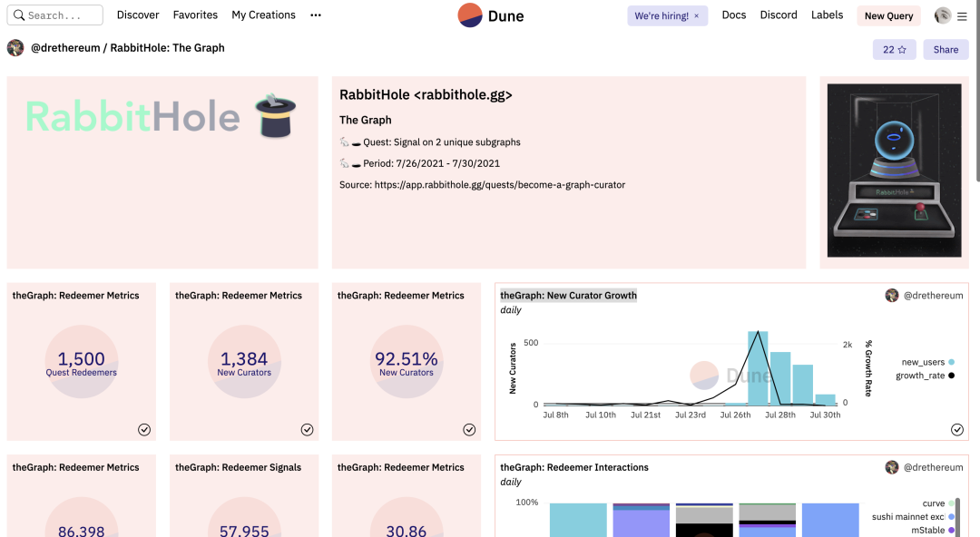Click the verified checkmark on New Curator Growth chart

[957, 429]
